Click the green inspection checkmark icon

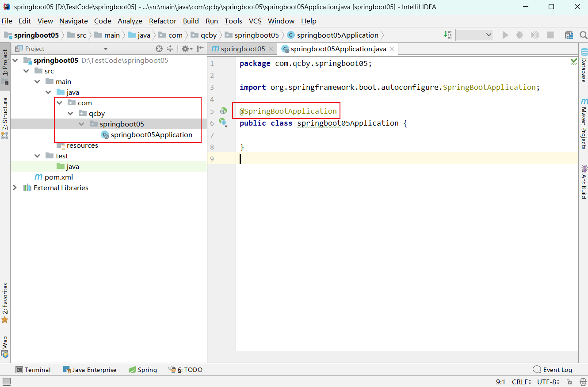pos(574,61)
